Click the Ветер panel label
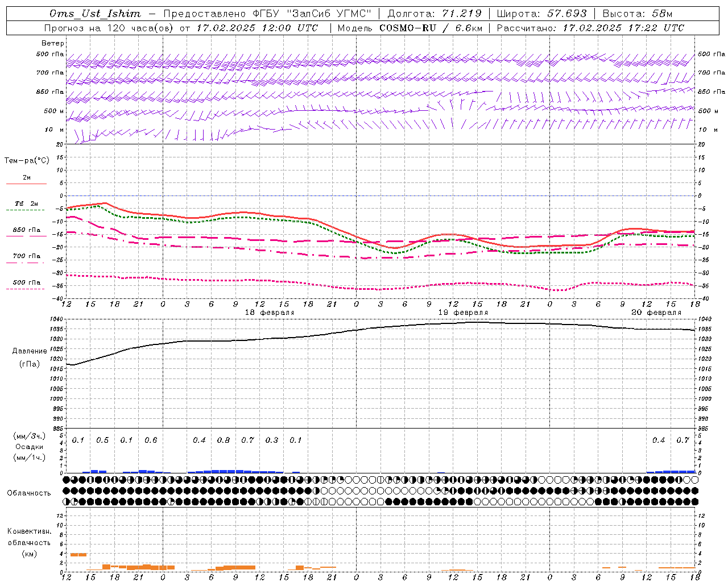The width and height of the screenshot is (728, 582). 53,43
